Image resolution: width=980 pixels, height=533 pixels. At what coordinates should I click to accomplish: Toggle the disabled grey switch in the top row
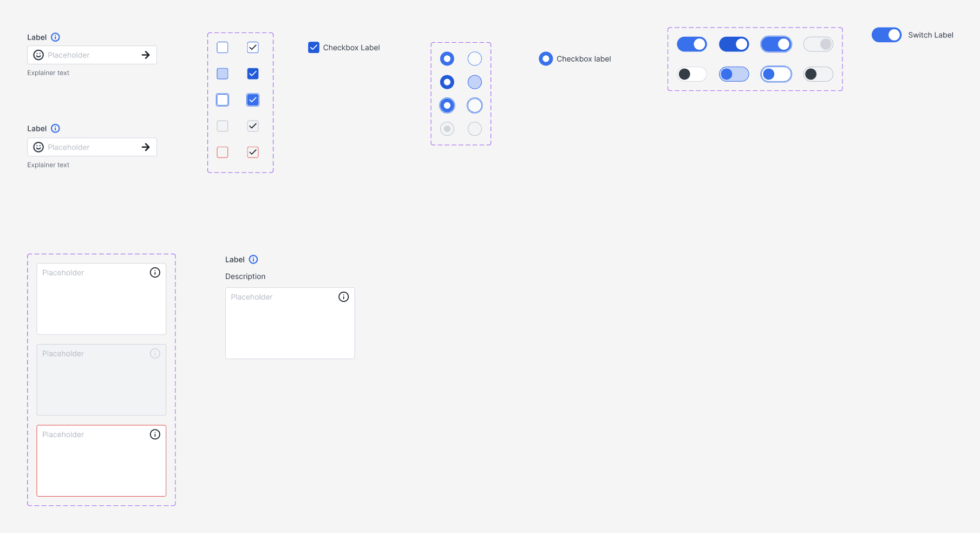point(818,44)
